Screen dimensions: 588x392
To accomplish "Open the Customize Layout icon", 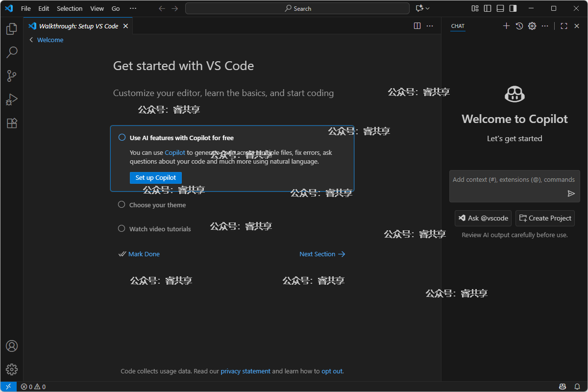I will [475, 8].
